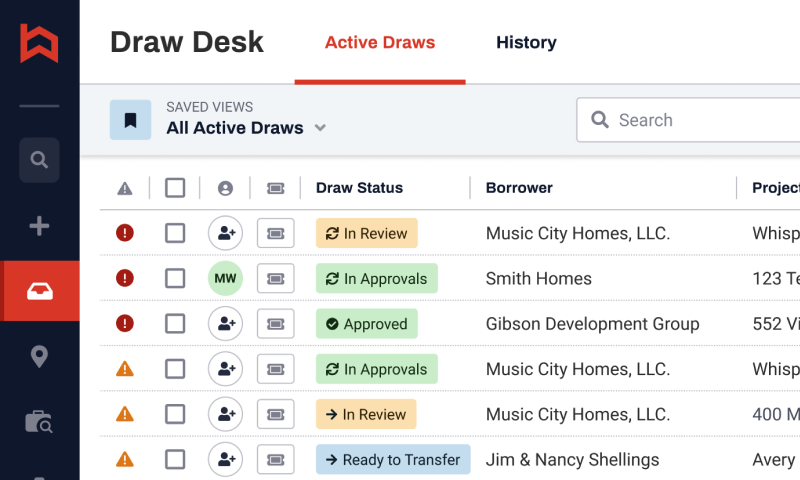This screenshot has height=480, width=800.
Task: Click red alert icon for Gibson Development Group
Action: (x=125, y=323)
